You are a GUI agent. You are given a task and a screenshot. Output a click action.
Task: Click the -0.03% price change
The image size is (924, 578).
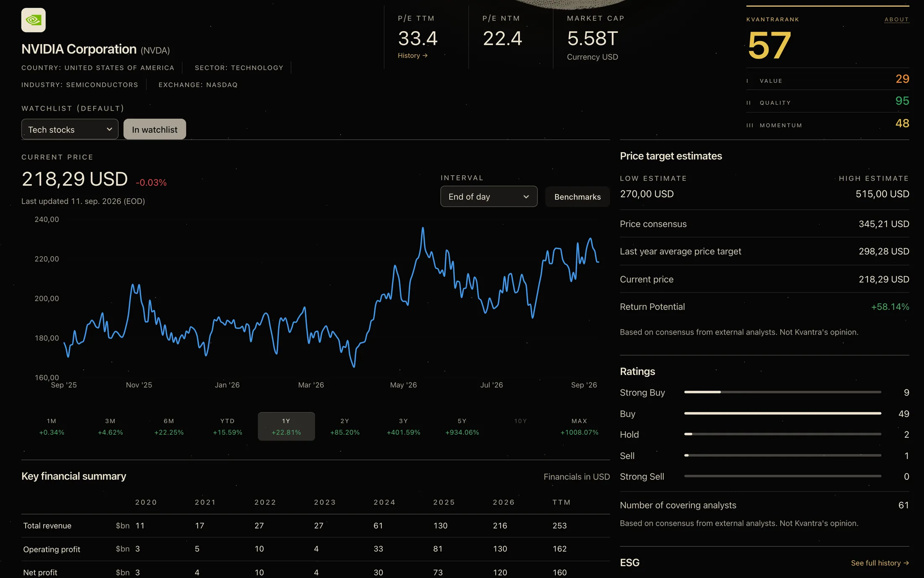tap(151, 182)
